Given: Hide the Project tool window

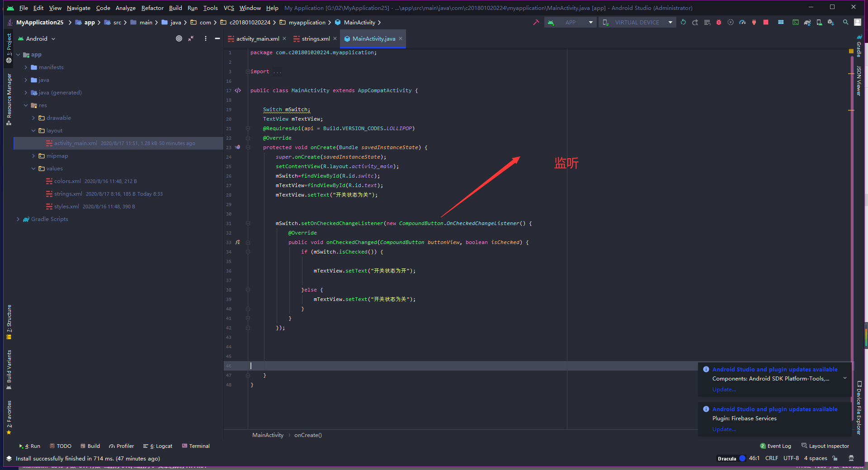Looking at the screenshot, I should click(x=217, y=38).
